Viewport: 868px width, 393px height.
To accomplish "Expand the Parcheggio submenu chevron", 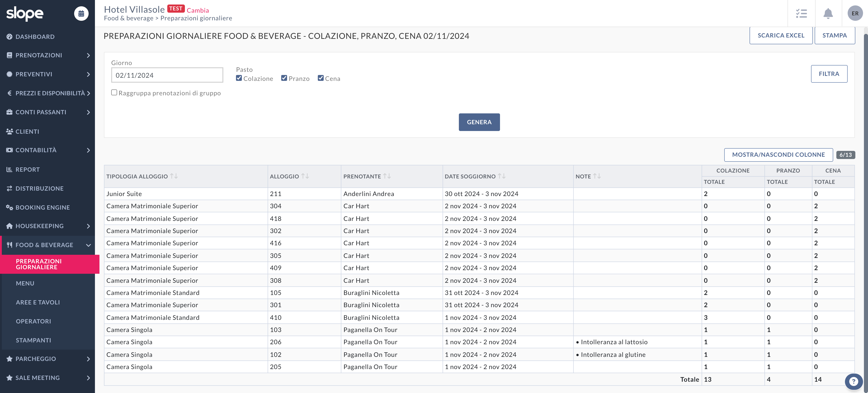I will pyautogui.click(x=88, y=359).
